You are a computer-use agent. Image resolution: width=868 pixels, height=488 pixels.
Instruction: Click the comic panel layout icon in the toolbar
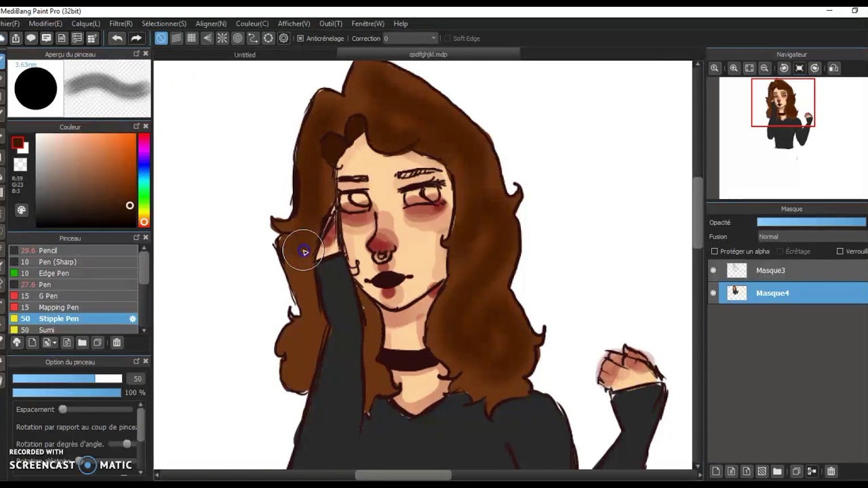92,39
